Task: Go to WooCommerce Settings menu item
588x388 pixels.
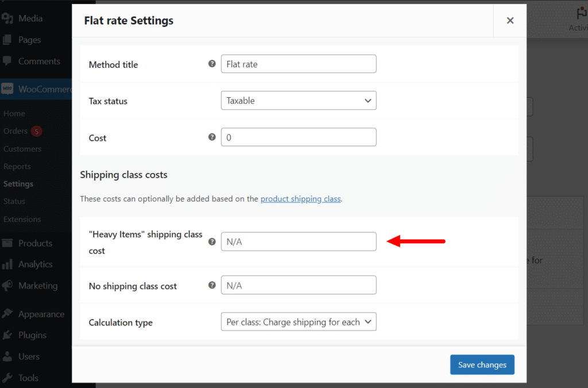Action: click(x=19, y=183)
